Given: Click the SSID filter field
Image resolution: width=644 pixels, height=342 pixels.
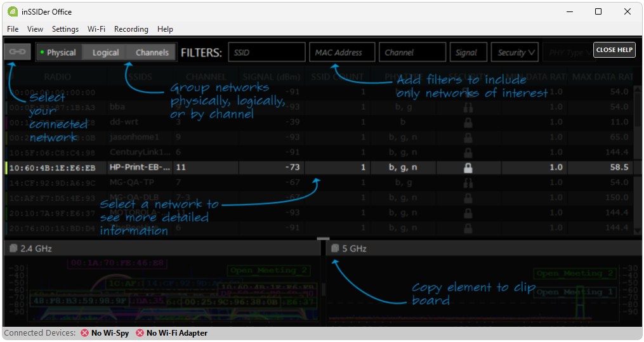Looking at the screenshot, I should click(266, 52).
